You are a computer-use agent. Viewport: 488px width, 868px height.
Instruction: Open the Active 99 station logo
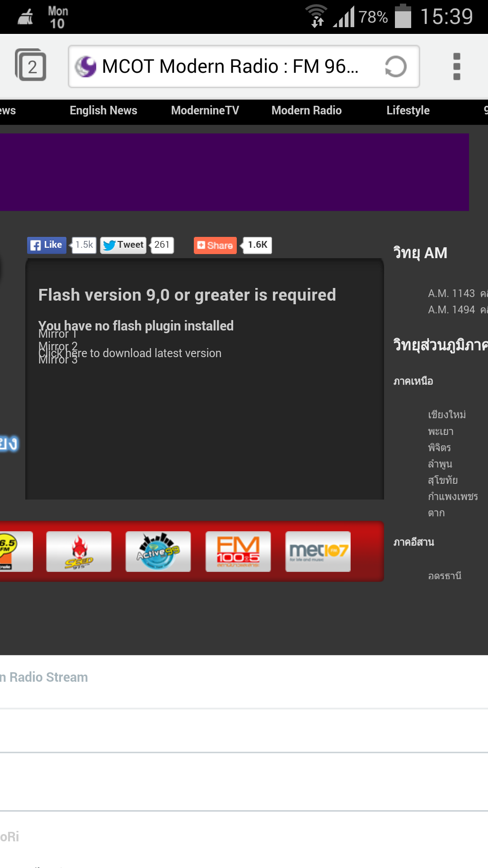tap(158, 552)
